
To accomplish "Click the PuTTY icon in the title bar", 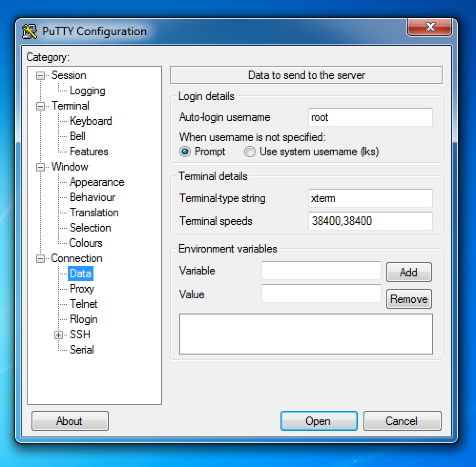I will coord(30,31).
